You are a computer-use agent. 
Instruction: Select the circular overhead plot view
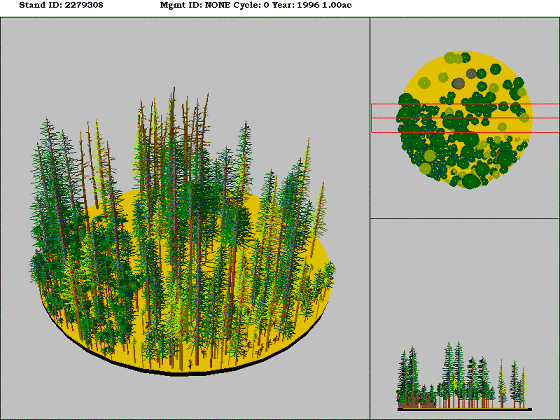464,120
